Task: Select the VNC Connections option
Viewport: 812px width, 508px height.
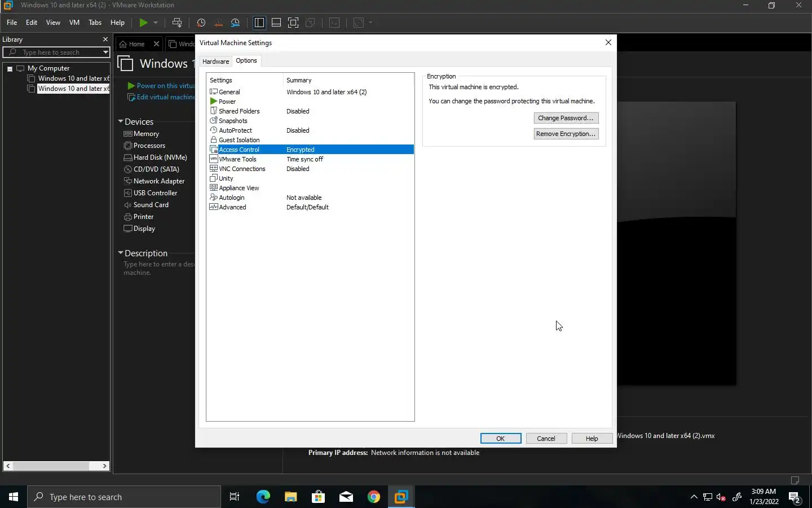Action: tap(242, 169)
